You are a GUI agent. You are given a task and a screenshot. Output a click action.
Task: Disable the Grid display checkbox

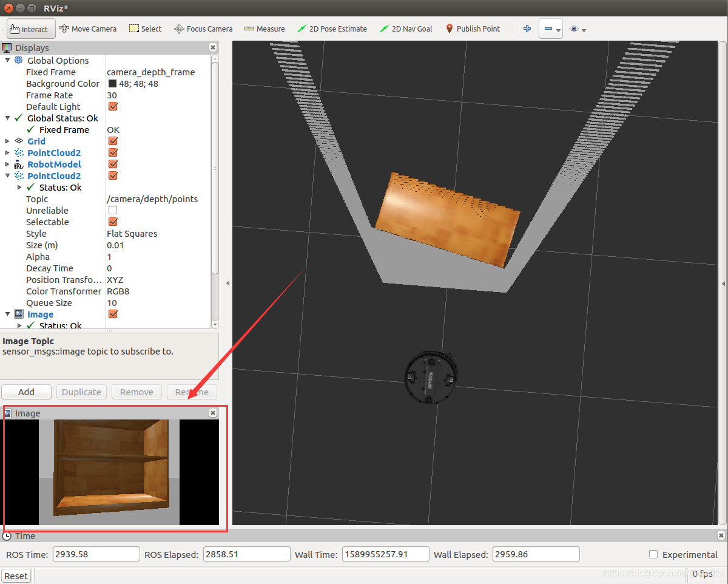(113, 141)
